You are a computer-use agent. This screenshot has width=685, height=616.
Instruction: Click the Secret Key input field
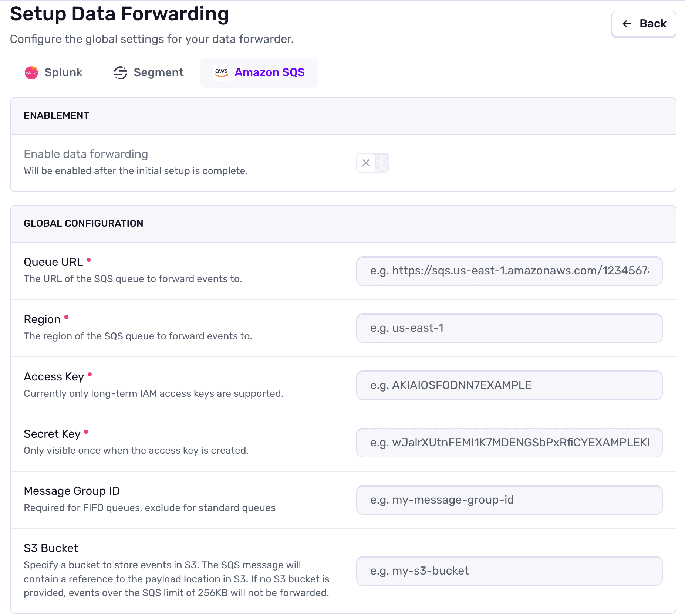(509, 443)
